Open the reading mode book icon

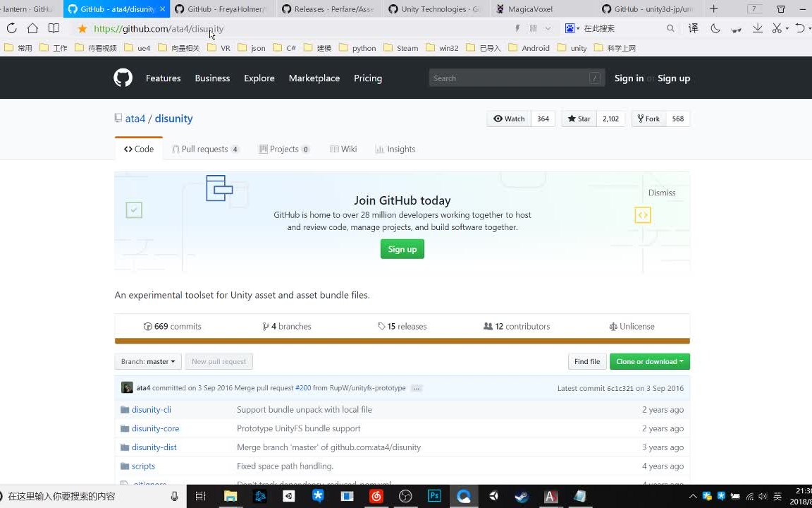click(x=54, y=28)
